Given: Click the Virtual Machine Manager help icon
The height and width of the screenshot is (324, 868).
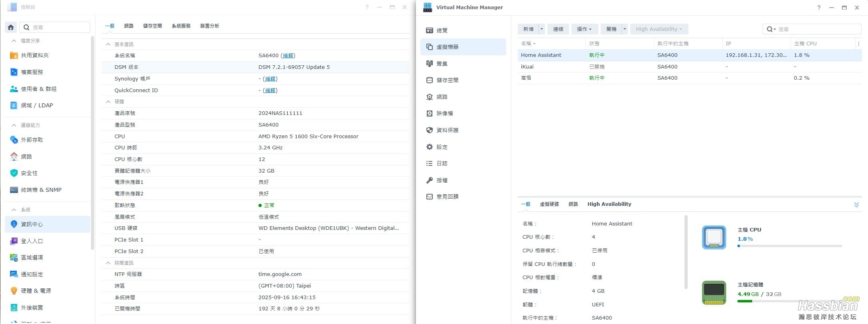Looking at the screenshot, I should click(819, 8).
